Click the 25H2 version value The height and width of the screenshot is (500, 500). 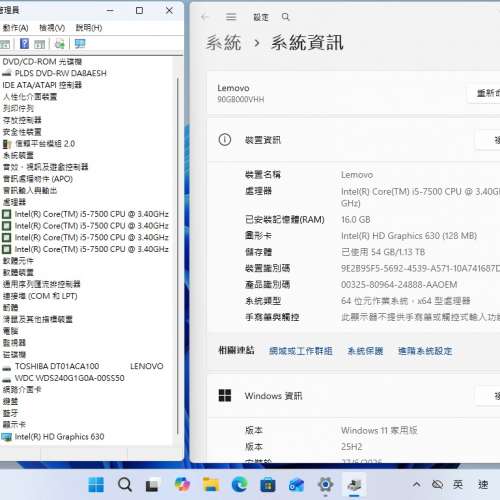point(351,447)
